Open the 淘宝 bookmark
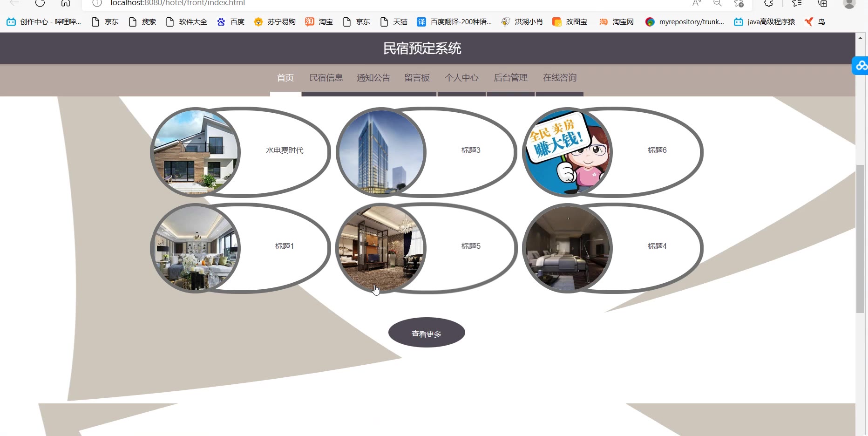Viewport: 868px width, 436px height. [x=319, y=22]
